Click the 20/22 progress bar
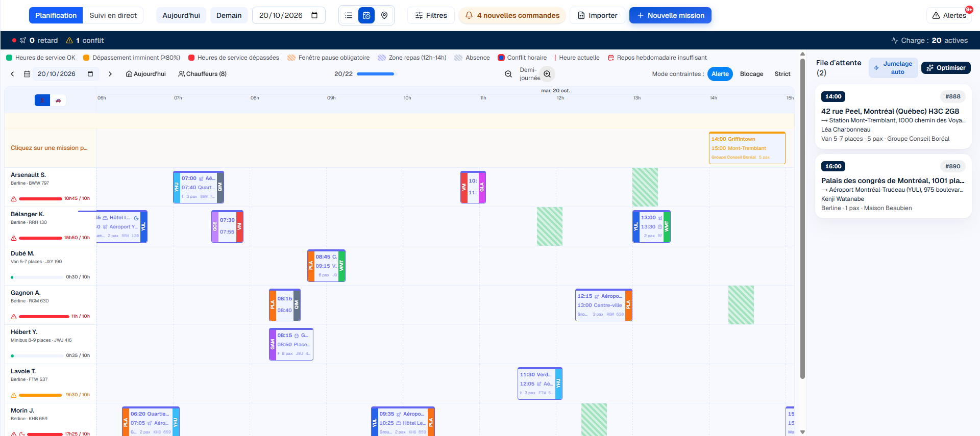This screenshot has width=980, height=436. [376, 74]
